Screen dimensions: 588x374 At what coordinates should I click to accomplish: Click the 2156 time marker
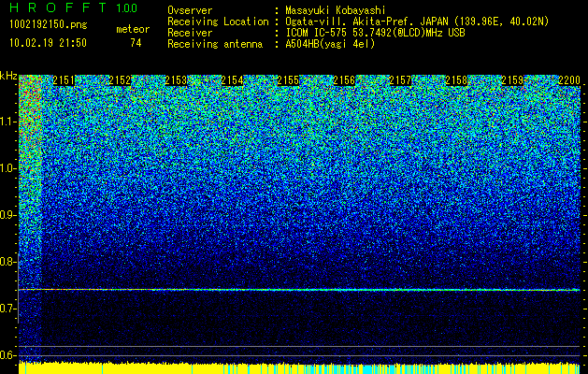pyautogui.click(x=344, y=80)
